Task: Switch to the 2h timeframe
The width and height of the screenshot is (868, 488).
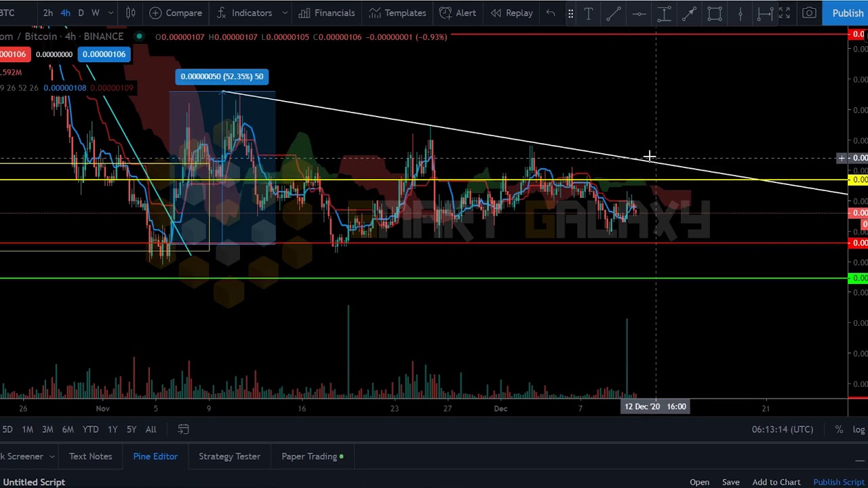Action: click(x=47, y=13)
